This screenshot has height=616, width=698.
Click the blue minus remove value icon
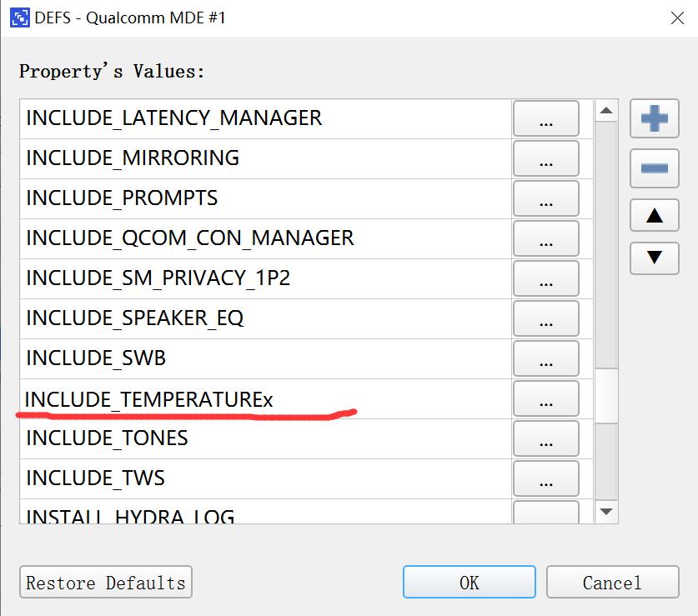pyautogui.click(x=654, y=168)
